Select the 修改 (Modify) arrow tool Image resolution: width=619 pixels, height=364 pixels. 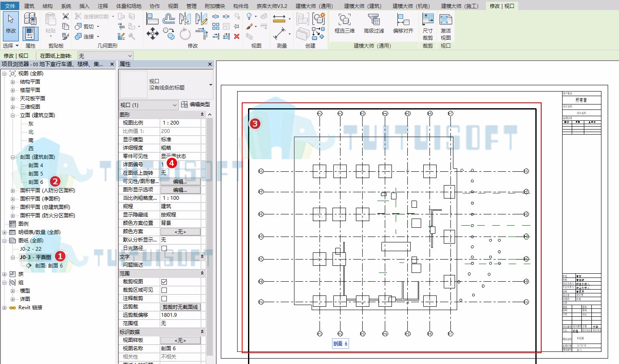click(10, 26)
